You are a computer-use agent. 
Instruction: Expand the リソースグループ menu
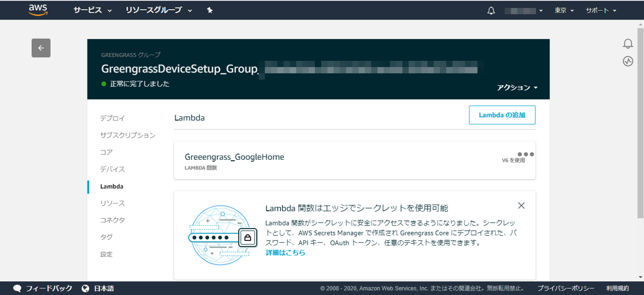click(x=159, y=11)
